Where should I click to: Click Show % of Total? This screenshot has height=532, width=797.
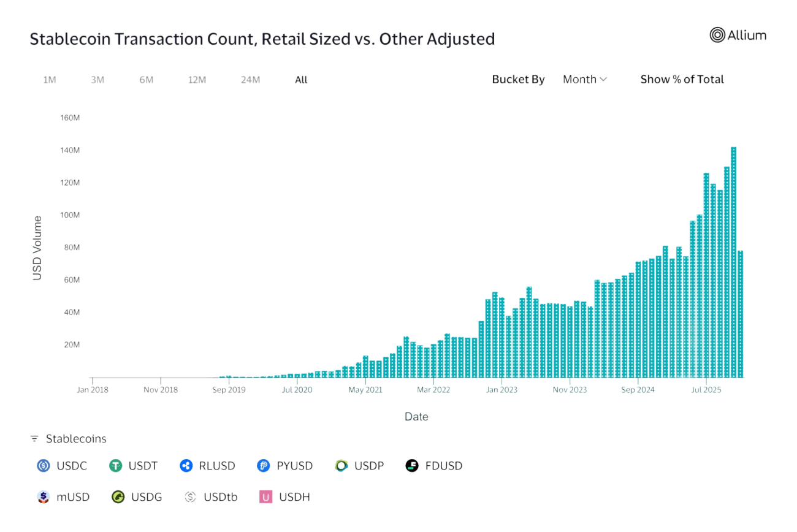pos(682,79)
